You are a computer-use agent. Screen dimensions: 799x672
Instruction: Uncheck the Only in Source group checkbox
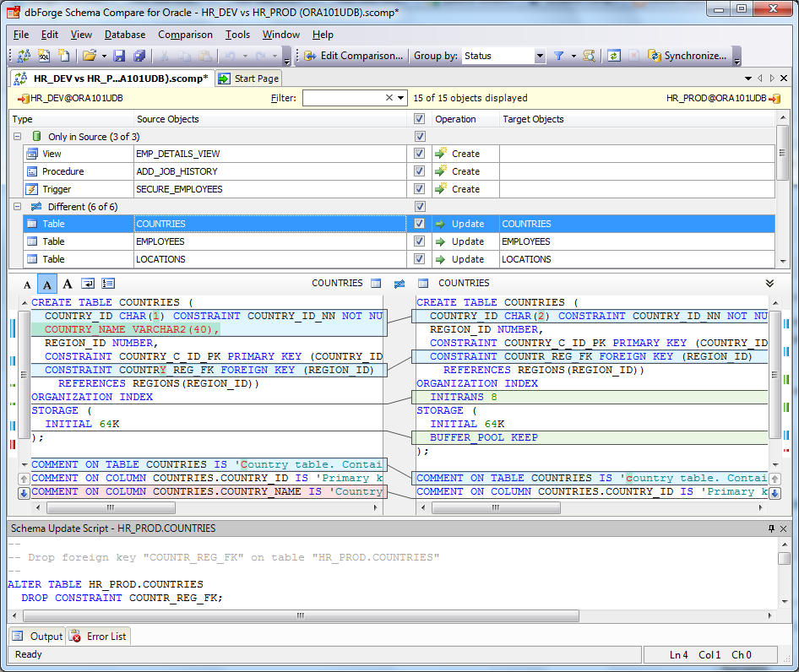420,136
